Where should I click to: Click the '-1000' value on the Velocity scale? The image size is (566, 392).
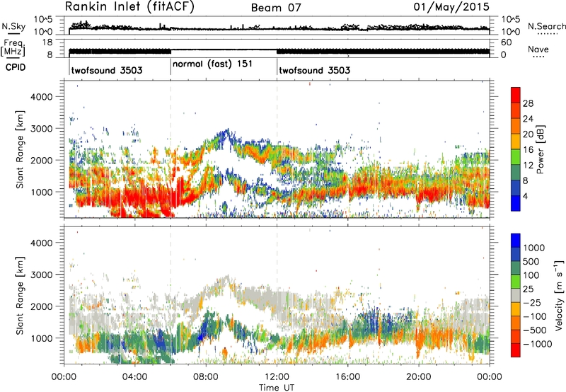pyautogui.click(x=537, y=344)
